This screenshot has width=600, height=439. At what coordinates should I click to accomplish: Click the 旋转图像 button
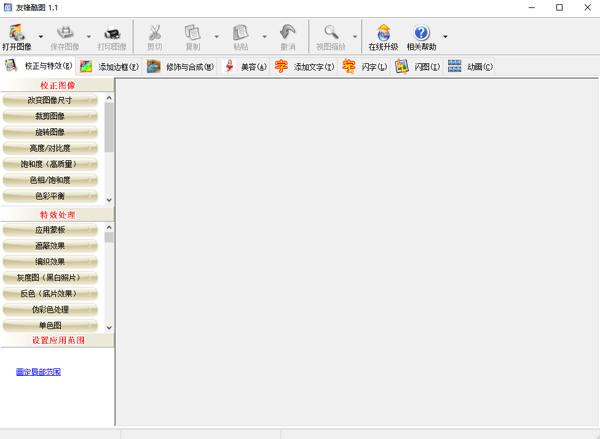point(50,133)
